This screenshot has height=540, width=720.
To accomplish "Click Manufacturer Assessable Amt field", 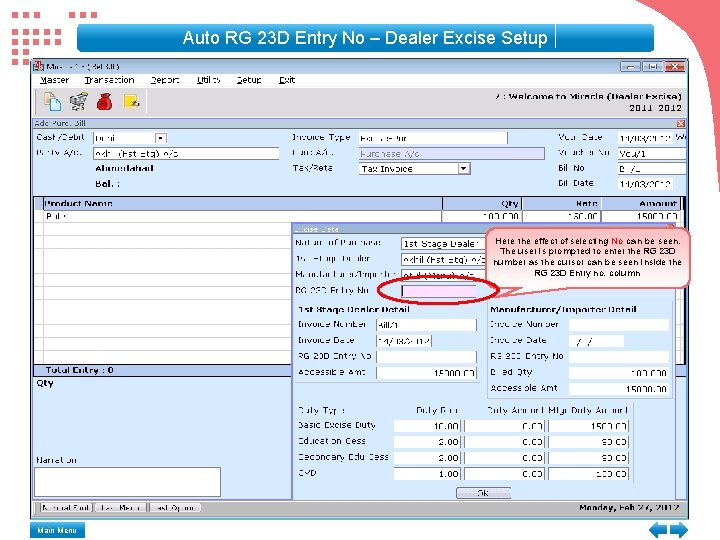I will click(619, 388).
